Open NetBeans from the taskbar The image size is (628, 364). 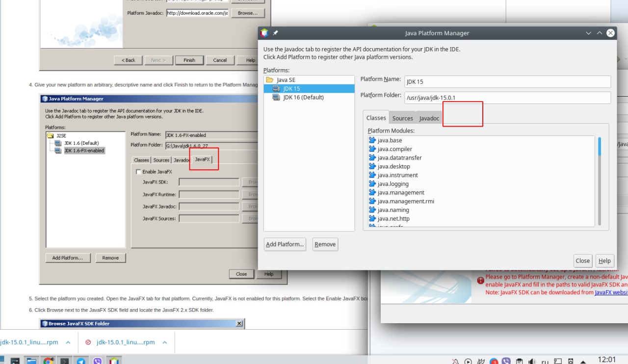[114, 361]
